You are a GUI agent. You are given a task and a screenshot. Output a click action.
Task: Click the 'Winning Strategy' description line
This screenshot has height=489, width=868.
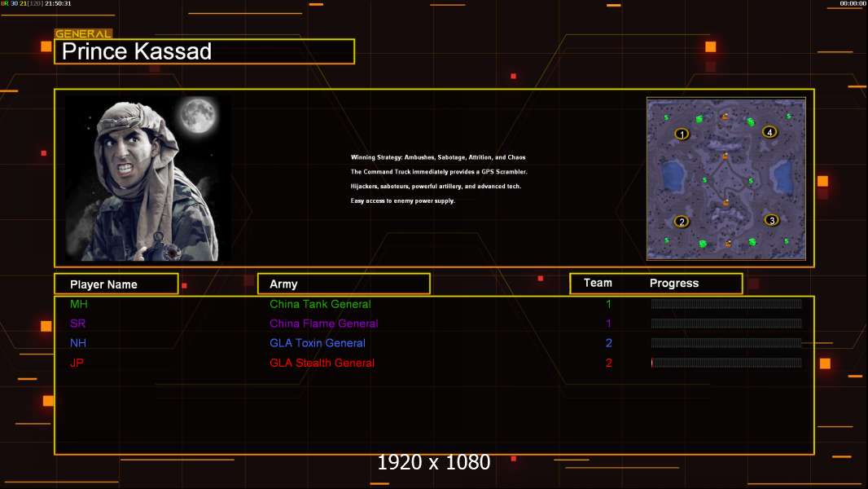click(x=438, y=157)
